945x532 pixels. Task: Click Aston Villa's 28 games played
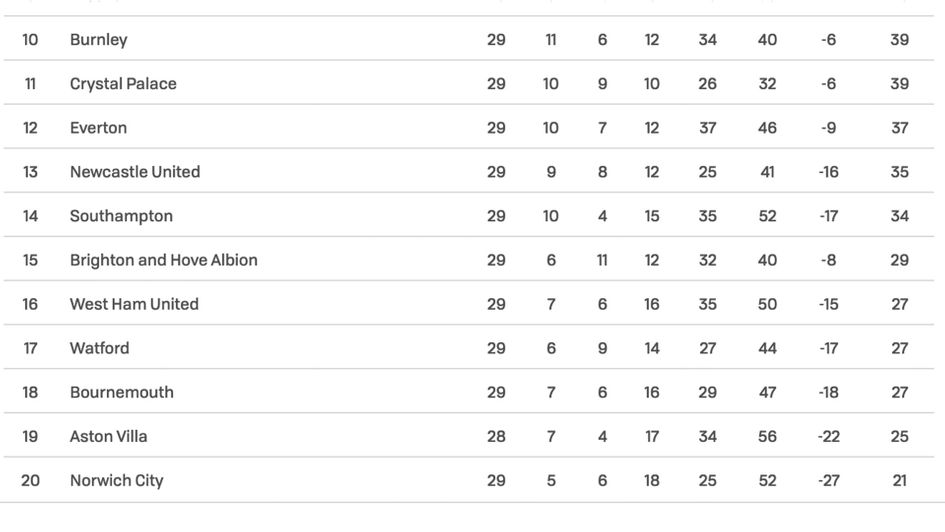click(496, 436)
